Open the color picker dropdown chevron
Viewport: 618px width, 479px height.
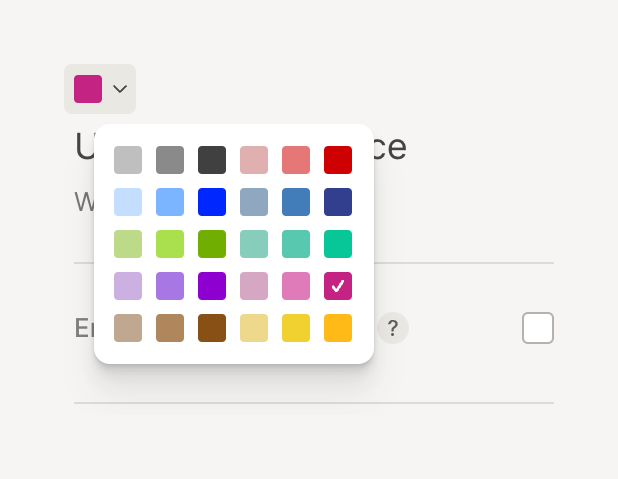(x=120, y=89)
